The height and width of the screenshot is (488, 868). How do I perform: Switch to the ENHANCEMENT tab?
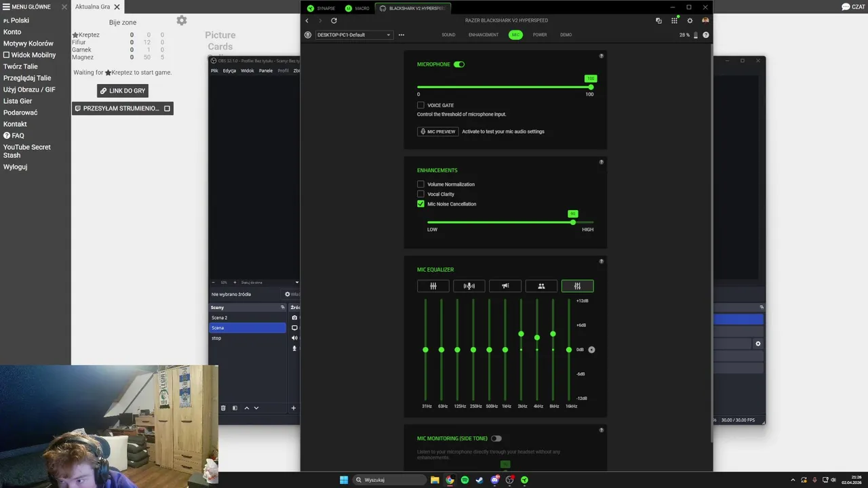(x=484, y=35)
